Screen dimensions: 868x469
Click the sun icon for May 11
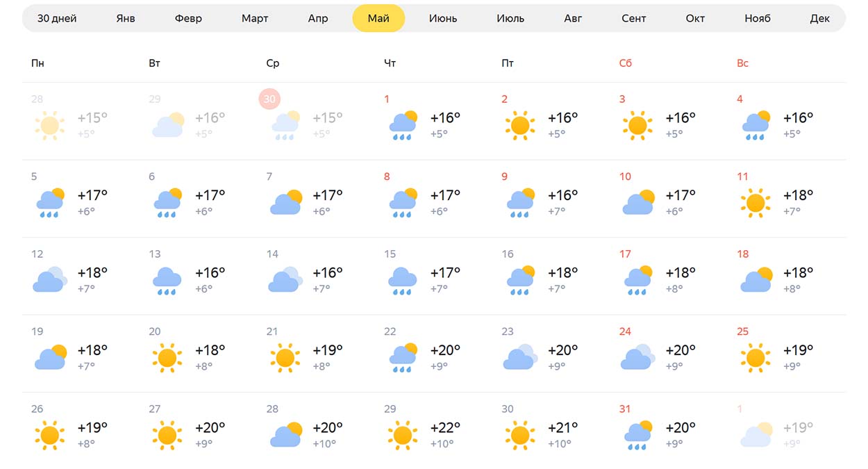(755, 203)
